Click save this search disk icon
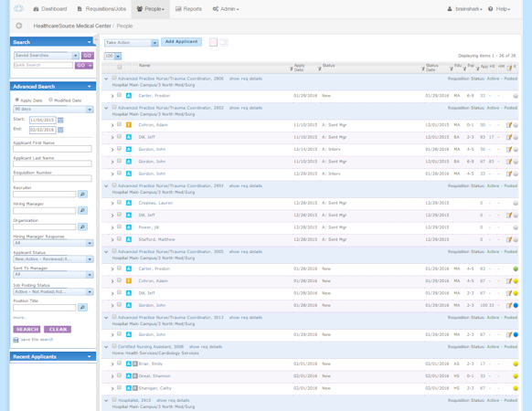The image size is (532, 411). (16, 340)
